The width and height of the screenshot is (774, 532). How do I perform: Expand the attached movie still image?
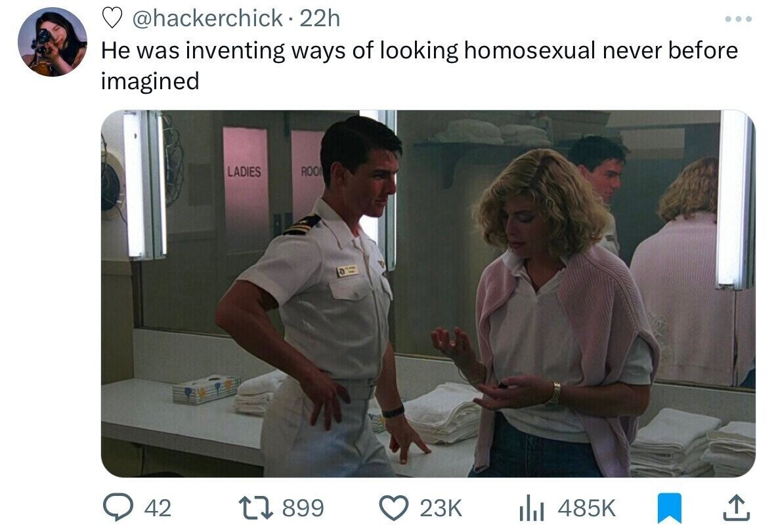(x=428, y=293)
